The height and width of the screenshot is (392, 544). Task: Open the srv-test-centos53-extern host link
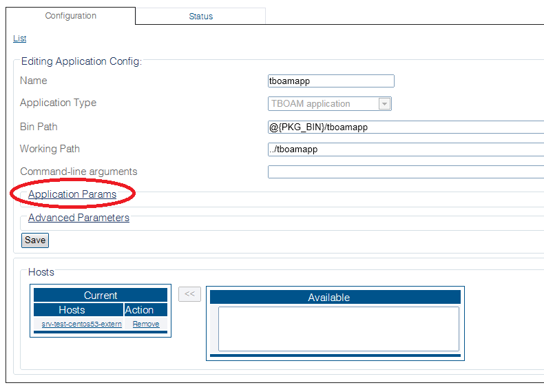[81, 324]
